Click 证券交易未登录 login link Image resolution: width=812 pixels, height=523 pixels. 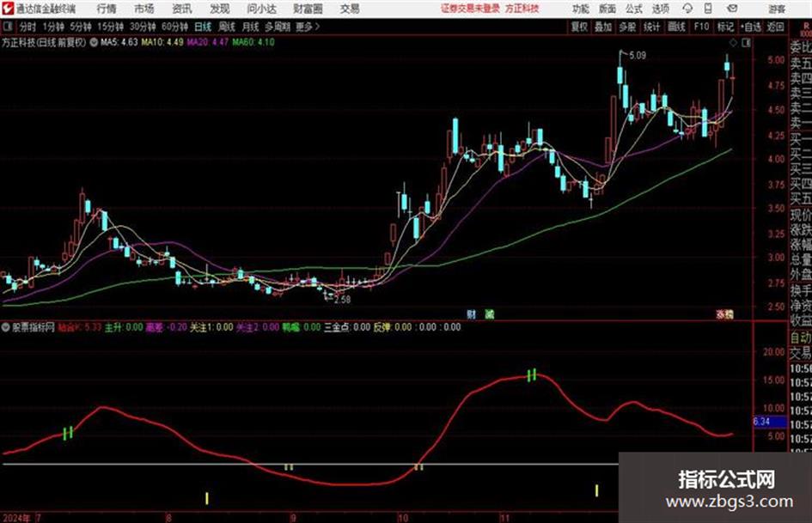pyautogui.click(x=470, y=9)
